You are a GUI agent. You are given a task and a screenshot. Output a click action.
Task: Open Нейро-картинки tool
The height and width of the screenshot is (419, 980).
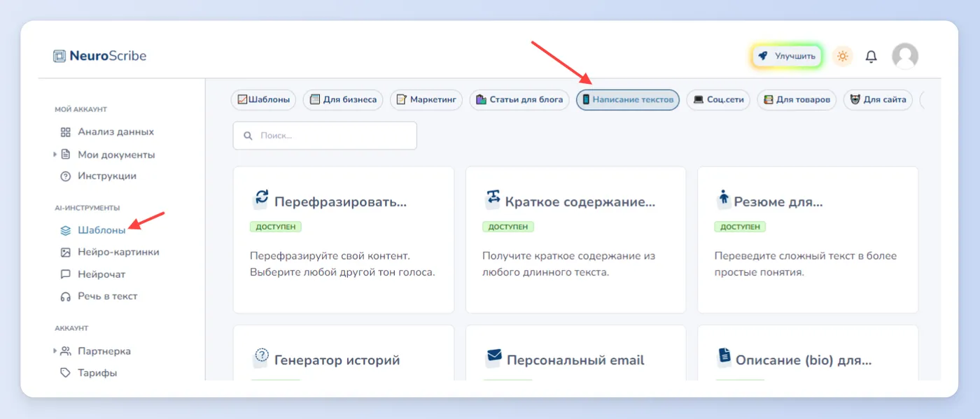(x=118, y=252)
